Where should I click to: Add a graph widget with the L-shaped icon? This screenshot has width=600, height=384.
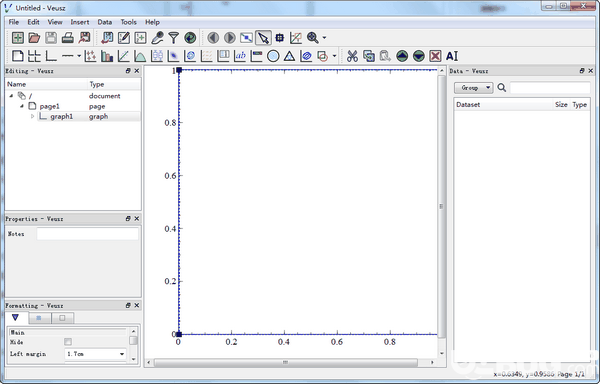pyautogui.click(x=51, y=56)
